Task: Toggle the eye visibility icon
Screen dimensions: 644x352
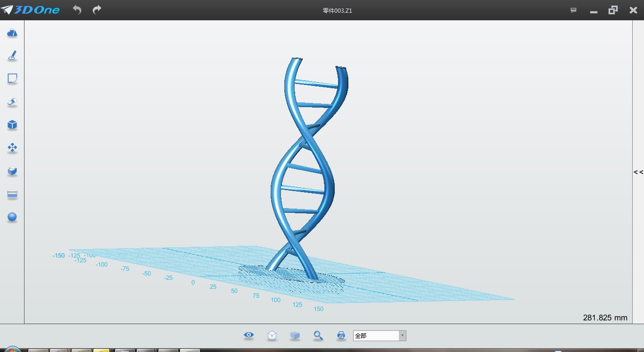Action: point(249,335)
